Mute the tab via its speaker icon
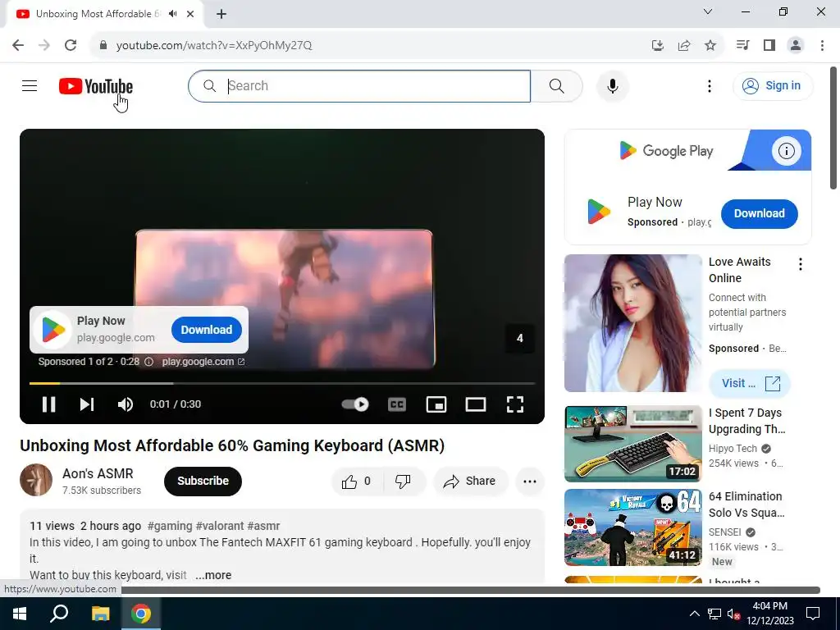This screenshot has height=630, width=840. tap(172, 14)
